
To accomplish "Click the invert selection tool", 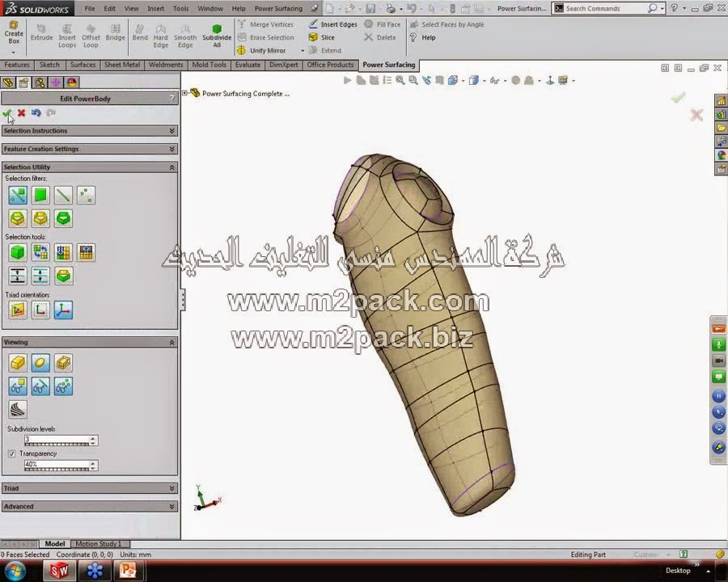I will click(x=40, y=252).
